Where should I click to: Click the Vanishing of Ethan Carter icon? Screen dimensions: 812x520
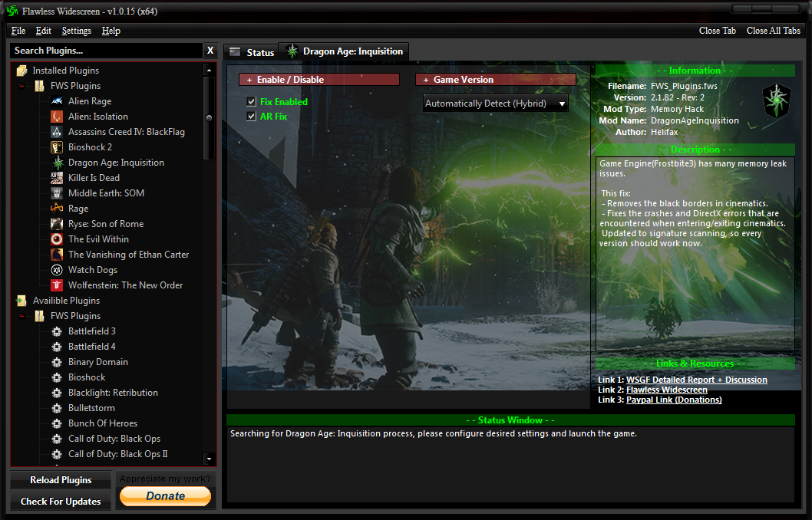57,255
